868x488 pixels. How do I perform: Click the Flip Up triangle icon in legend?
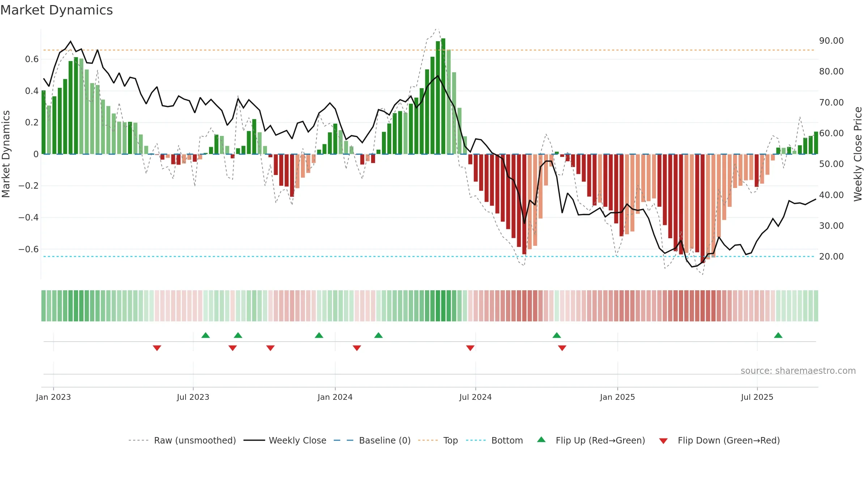(541, 440)
